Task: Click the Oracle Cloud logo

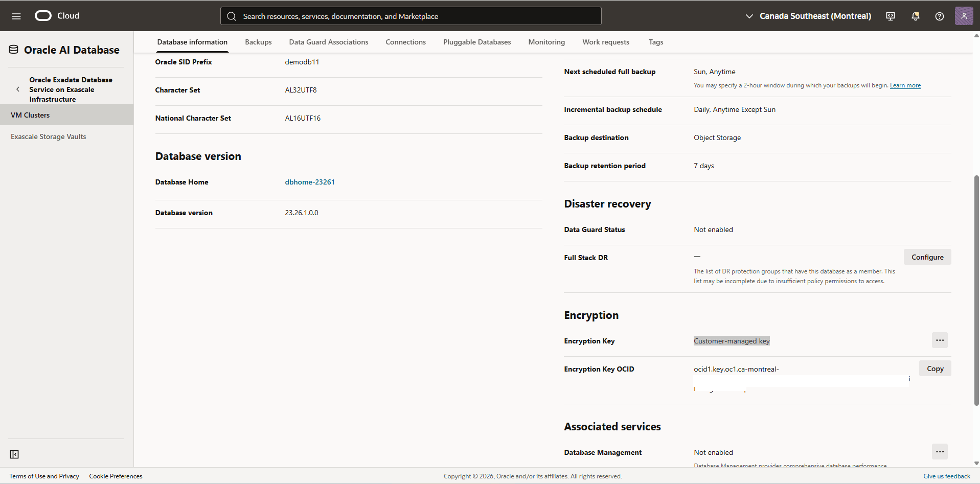Action: click(57, 16)
